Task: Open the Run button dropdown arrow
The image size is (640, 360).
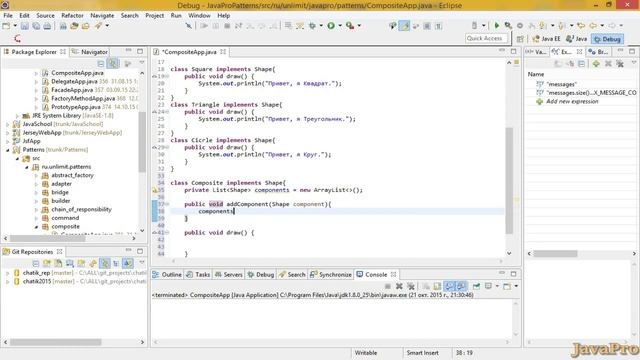Action: point(340,26)
